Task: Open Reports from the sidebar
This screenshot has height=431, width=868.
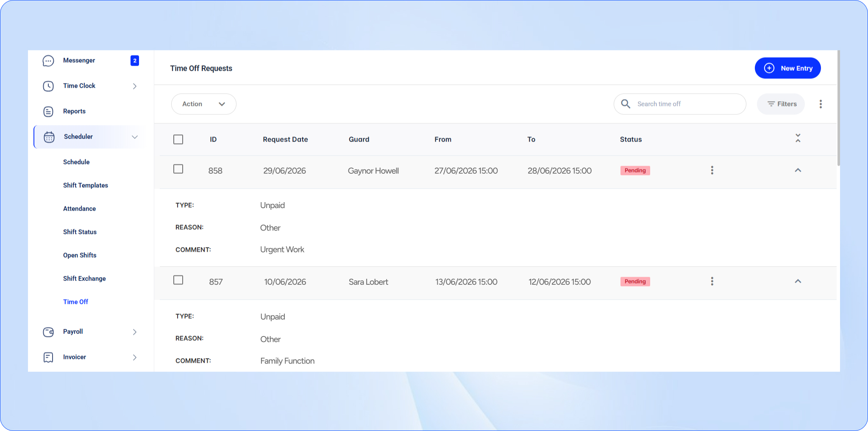Action: tap(74, 111)
